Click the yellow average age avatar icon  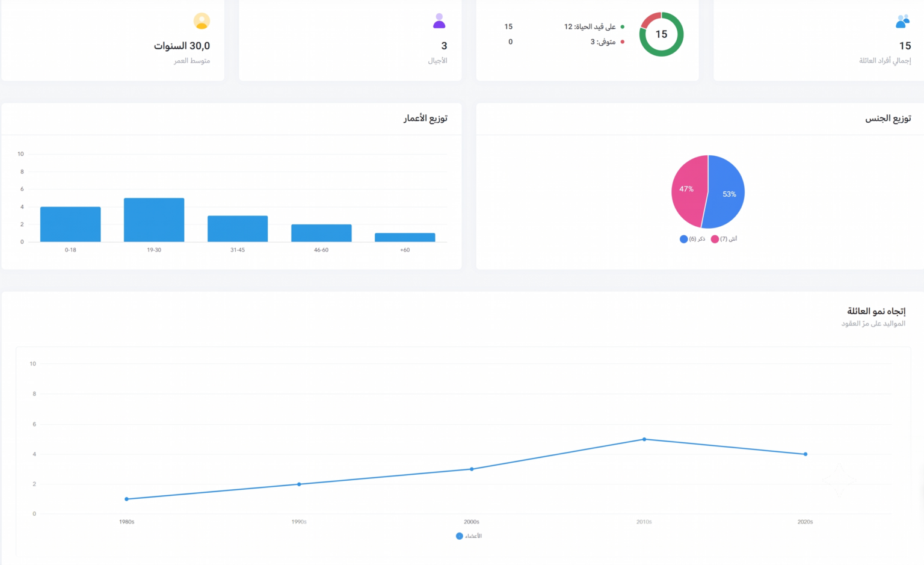click(202, 21)
